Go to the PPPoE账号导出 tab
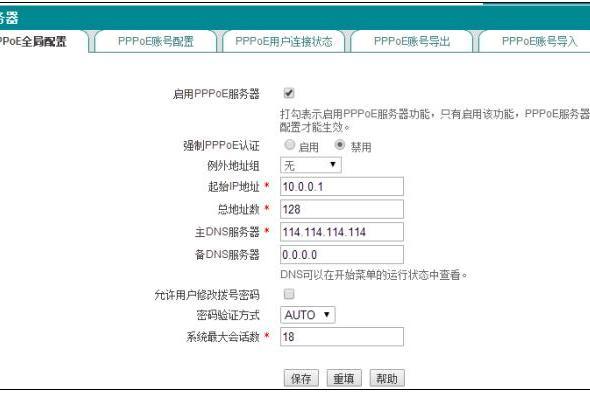The height and width of the screenshot is (393, 590). pyautogui.click(x=412, y=41)
